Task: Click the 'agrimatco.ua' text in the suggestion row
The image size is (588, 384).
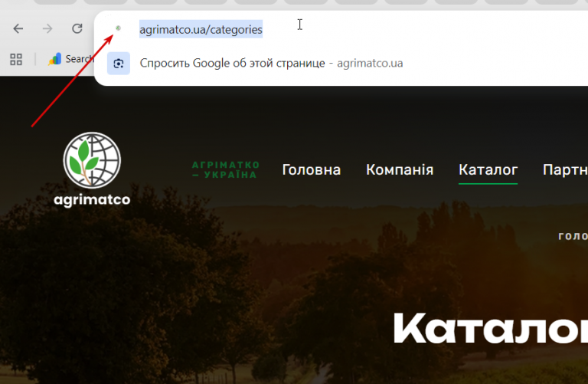Action: click(x=370, y=63)
